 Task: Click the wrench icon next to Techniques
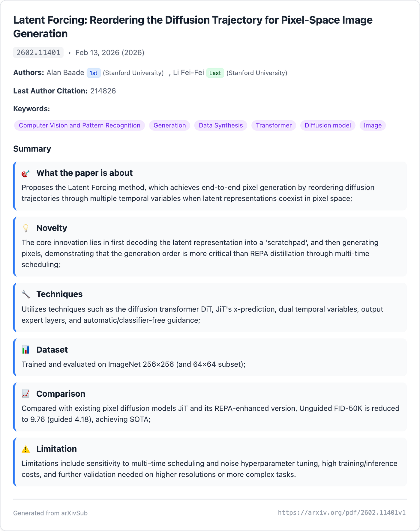[26, 294]
